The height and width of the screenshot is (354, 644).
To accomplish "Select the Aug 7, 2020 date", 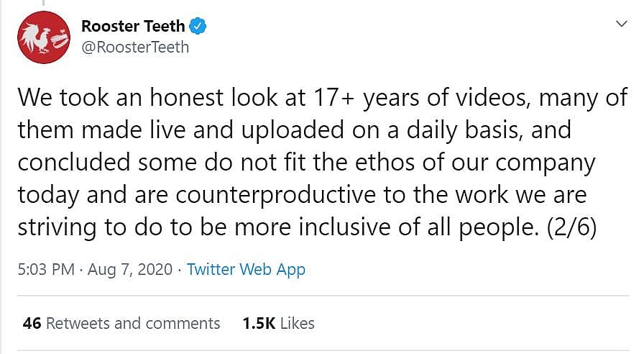I will (131, 270).
